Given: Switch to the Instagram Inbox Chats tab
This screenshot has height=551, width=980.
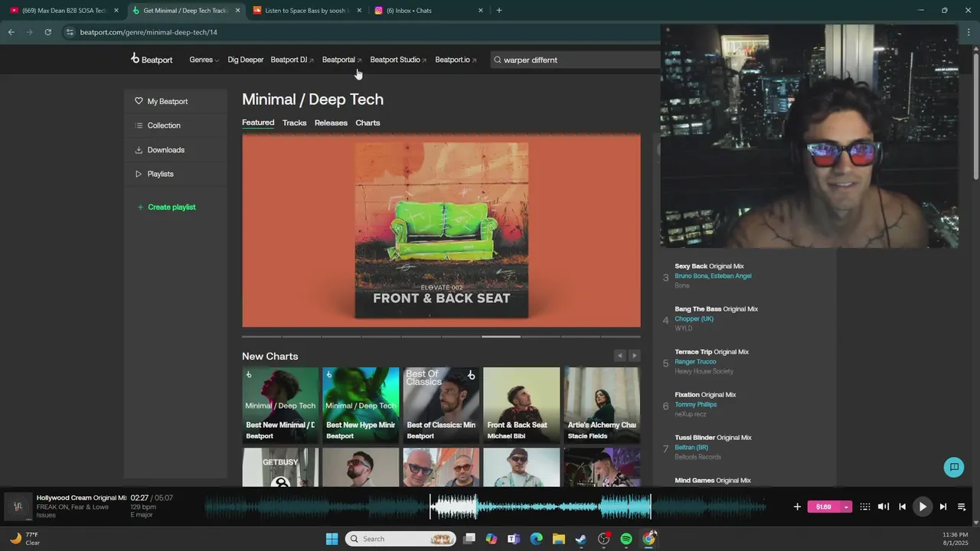Looking at the screenshot, I should coord(427,11).
